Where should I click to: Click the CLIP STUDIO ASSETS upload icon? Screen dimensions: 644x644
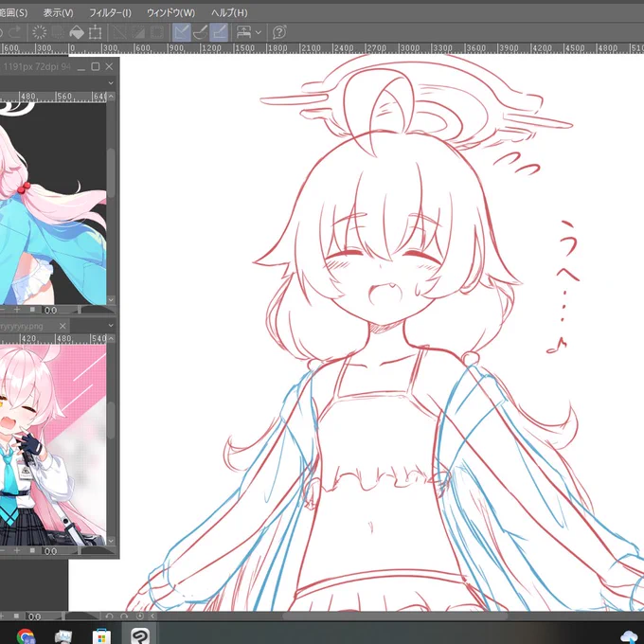point(244,32)
